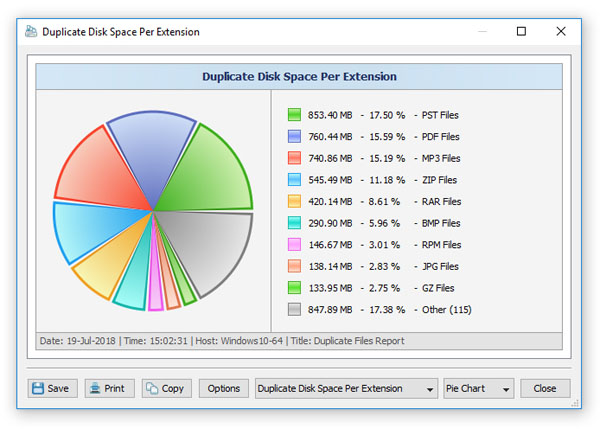This screenshot has width=600, height=429.
Task: Click the gray Other (115) legend swatch
Action: 294,309
